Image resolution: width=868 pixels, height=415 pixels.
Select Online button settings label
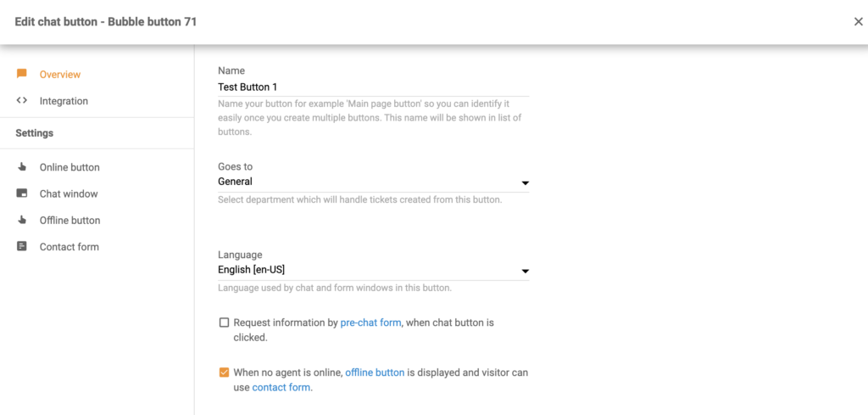tap(70, 167)
